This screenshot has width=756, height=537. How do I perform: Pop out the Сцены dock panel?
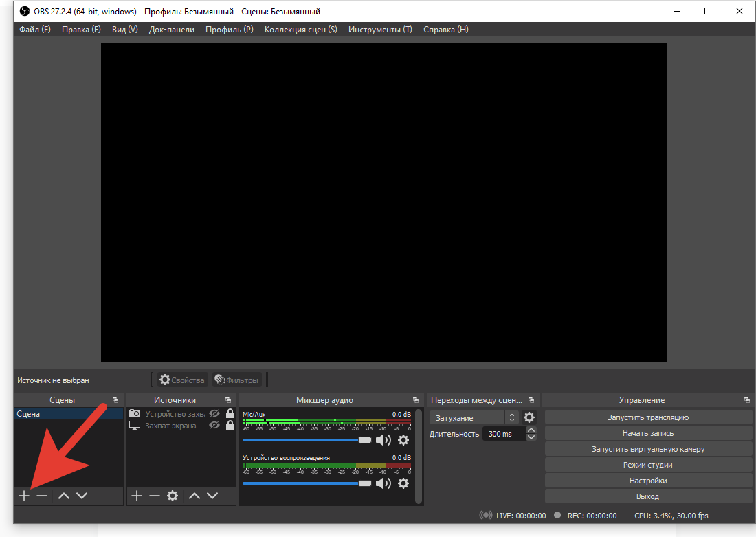115,400
